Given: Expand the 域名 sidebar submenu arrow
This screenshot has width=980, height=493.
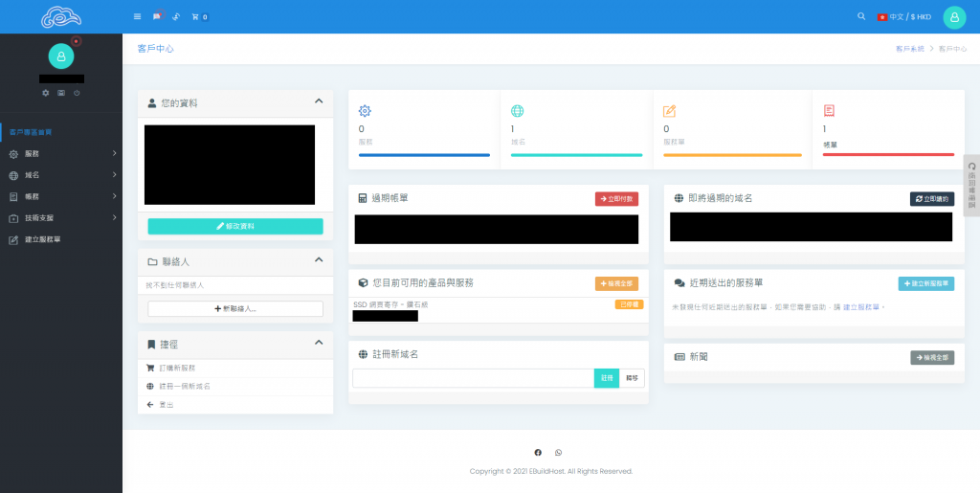Looking at the screenshot, I should pos(115,175).
